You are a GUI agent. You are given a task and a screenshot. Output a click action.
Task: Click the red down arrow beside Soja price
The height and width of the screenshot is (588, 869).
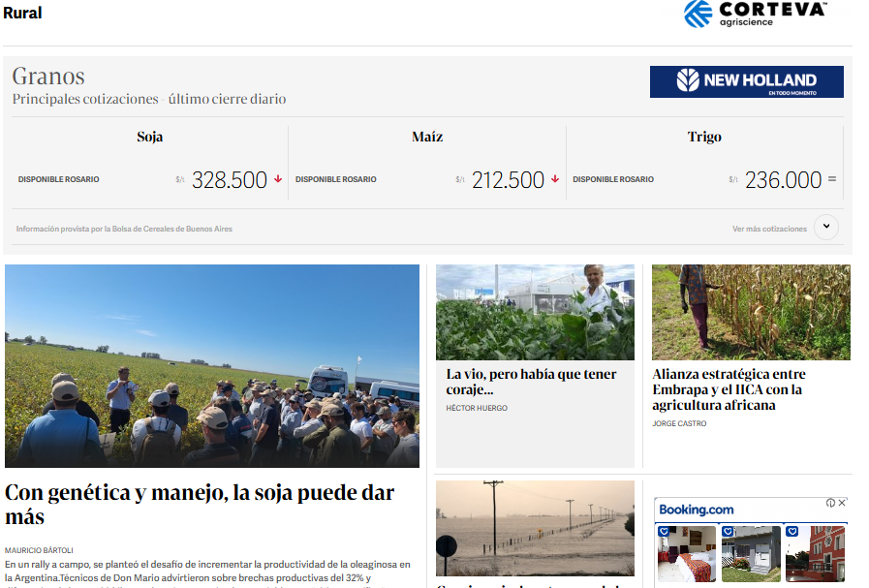coord(278,179)
